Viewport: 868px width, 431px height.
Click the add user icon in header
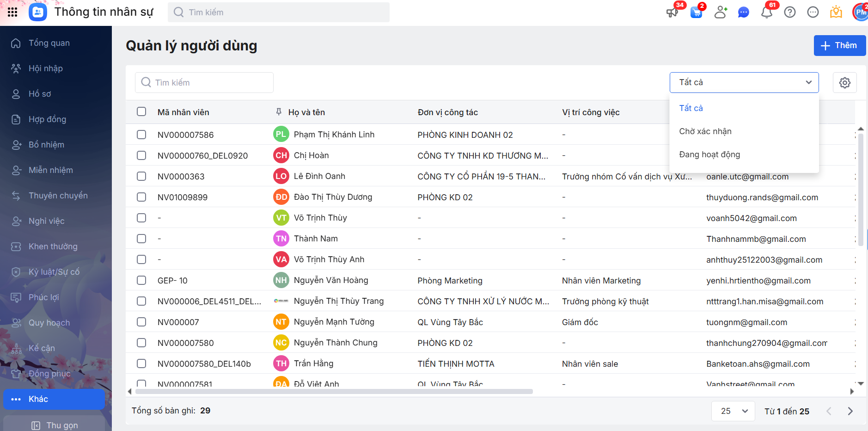[x=720, y=12]
